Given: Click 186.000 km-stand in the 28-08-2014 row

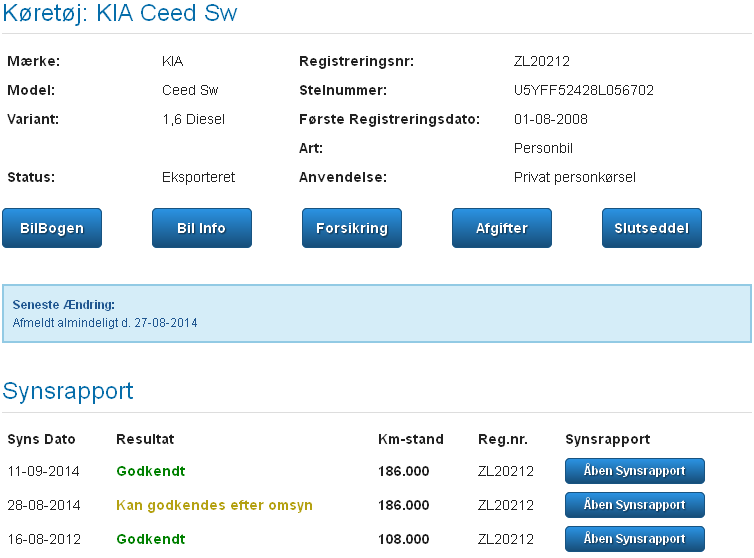Looking at the screenshot, I should click(403, 506).
